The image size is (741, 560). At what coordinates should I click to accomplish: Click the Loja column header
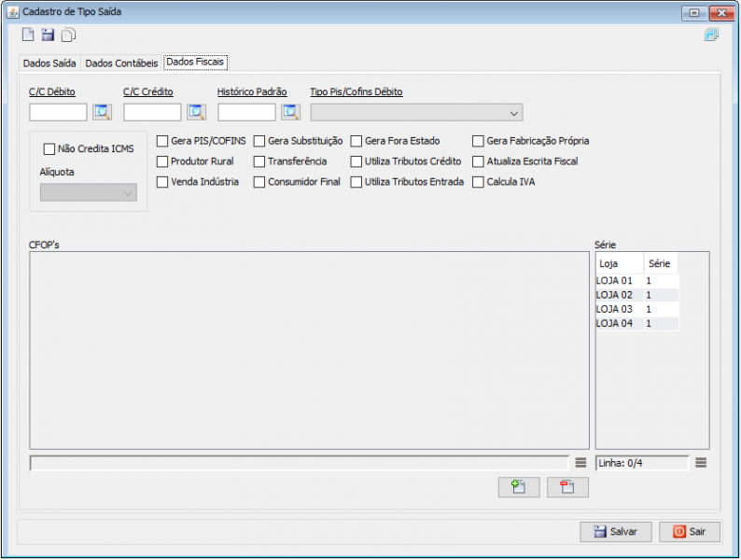pyautogui.click(x=620, y=264)
